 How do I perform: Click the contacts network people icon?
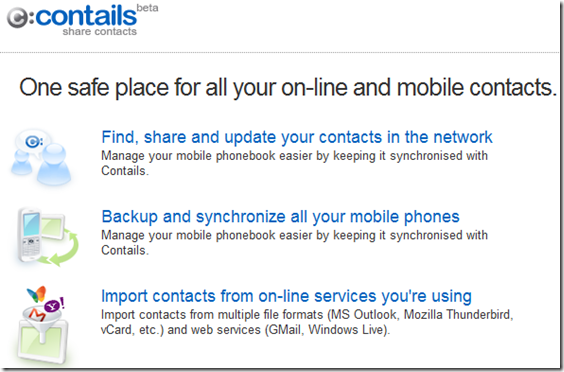click(x=41, y=157)
